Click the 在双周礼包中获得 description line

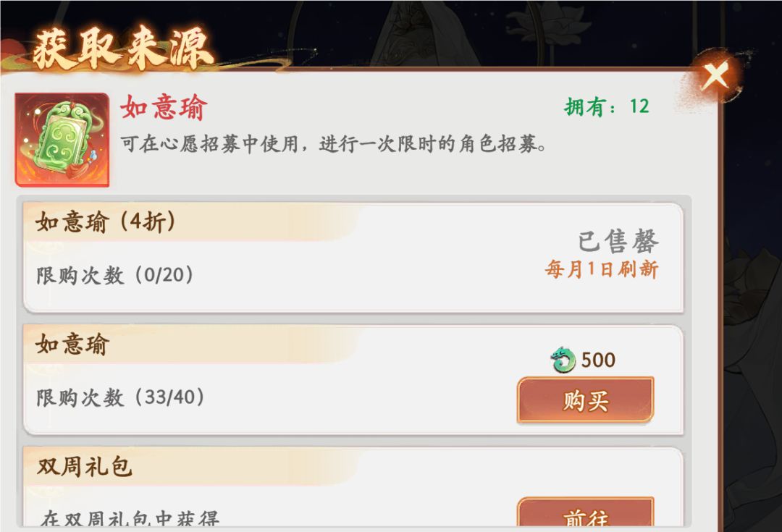coord(130,518)
